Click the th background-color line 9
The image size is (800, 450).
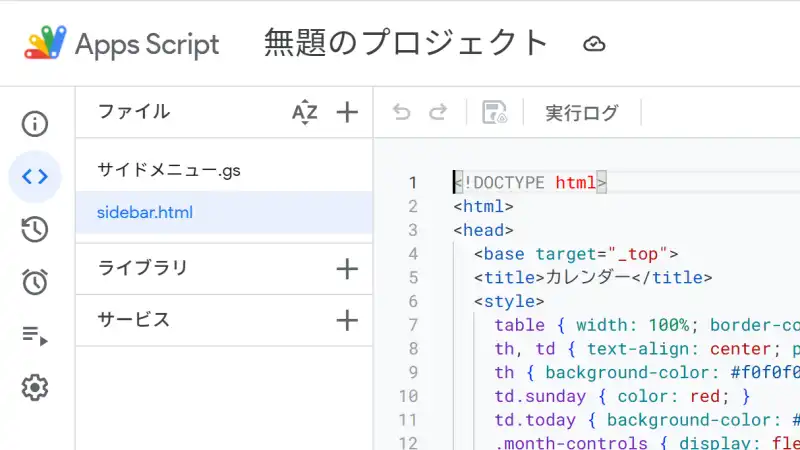(x=647, y=372)
